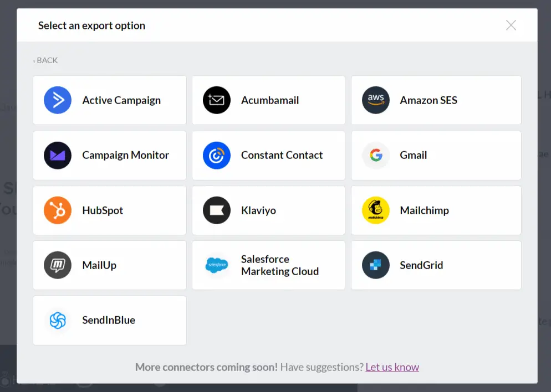Click the SendGrid logo icon

pos(376,265)
